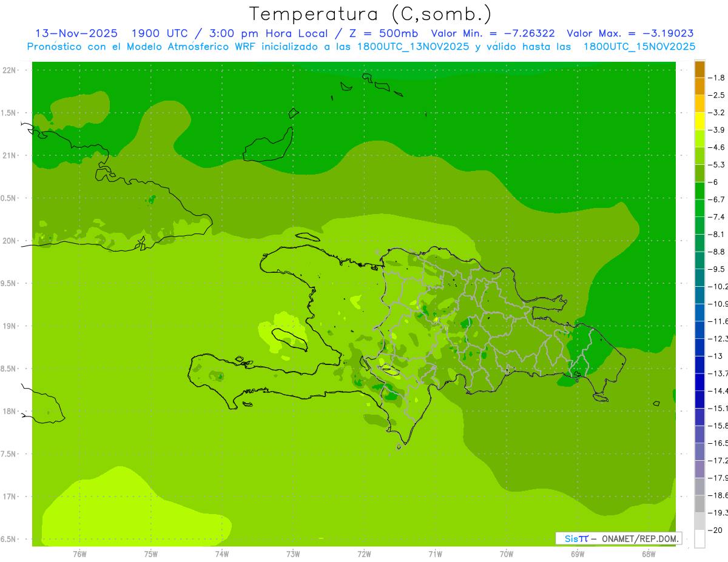The width and height of the screenshot is (728, 562).
Task: Click the "18N" latitude label
Action: coord(10,411)
